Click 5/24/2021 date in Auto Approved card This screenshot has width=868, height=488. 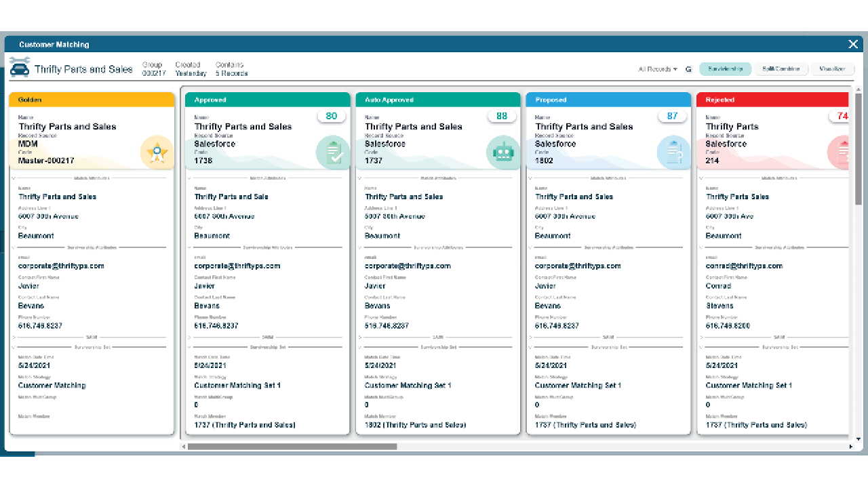379,365
